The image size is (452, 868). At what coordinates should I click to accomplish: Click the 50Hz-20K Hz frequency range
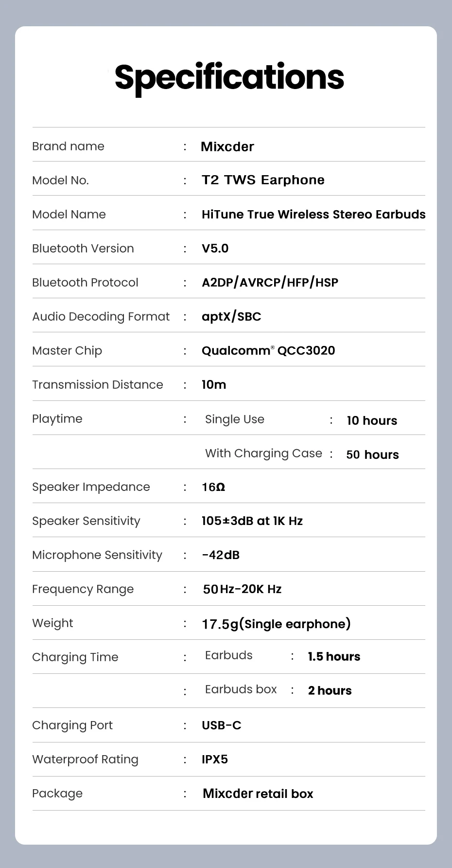[x=242, y=589]
